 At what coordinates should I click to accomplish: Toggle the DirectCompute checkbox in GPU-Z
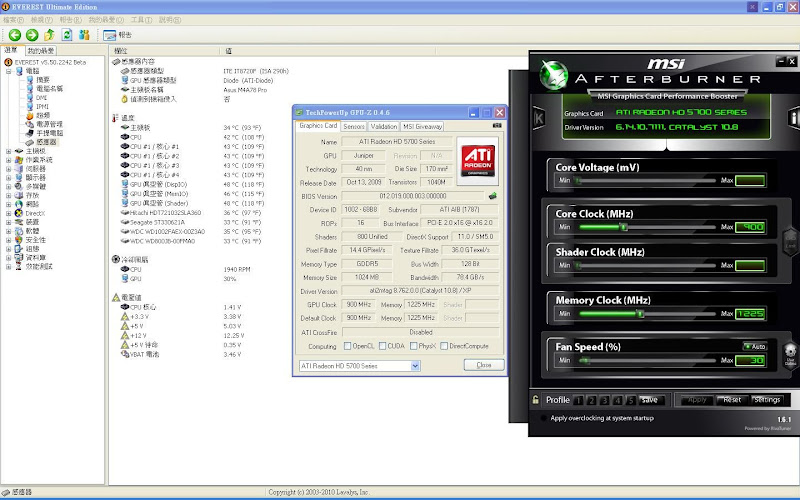444,346
